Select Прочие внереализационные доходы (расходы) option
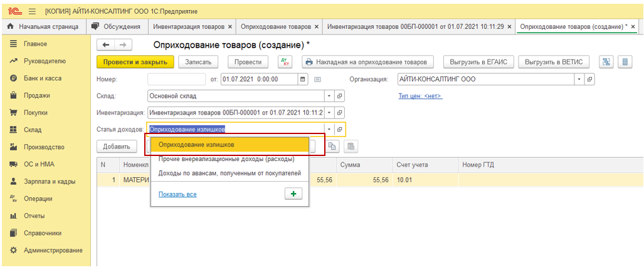 coord(226,159)
